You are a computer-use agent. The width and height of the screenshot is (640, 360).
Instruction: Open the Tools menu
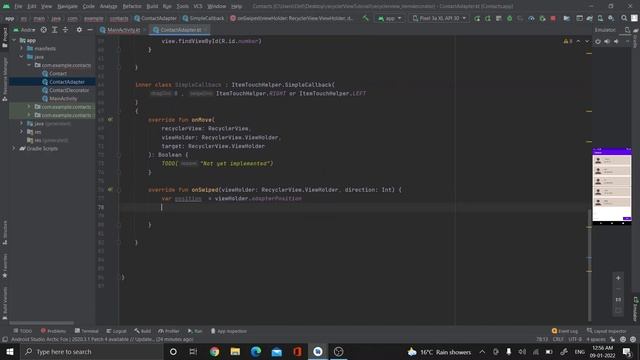tap(182, 6)
